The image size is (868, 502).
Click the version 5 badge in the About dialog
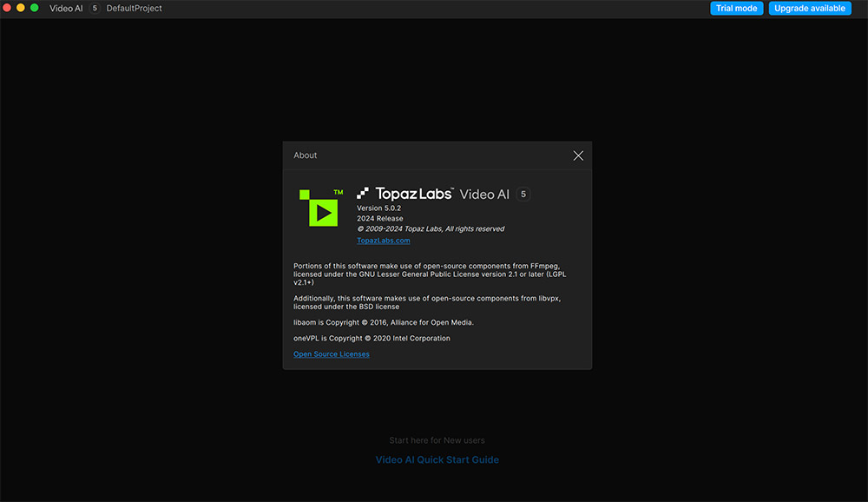[523, 194]
